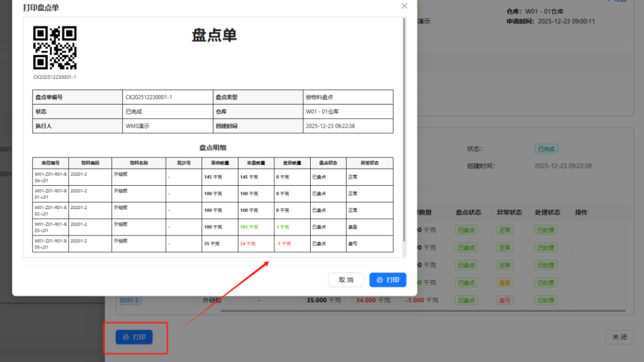Click the red 盘亏 anomaly tag
The height and width of the screenshot is (362, 644).
pos(504,300)
